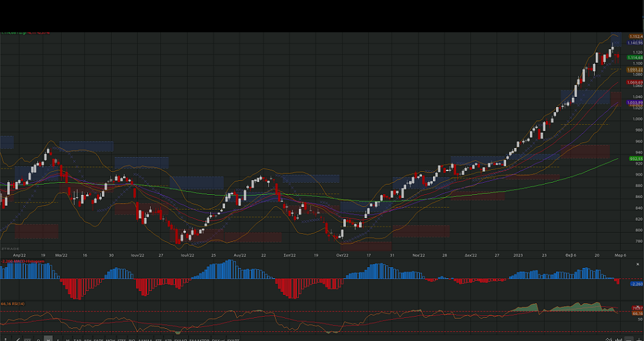644x341 pixels.
Task: Select the pencil drawing tool
Action: click(x=18, y=339)
